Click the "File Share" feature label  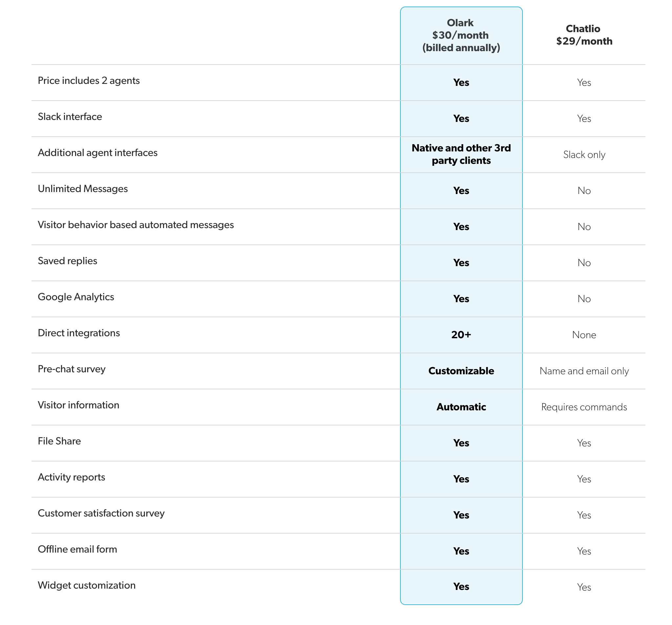[x=59, y=441]
